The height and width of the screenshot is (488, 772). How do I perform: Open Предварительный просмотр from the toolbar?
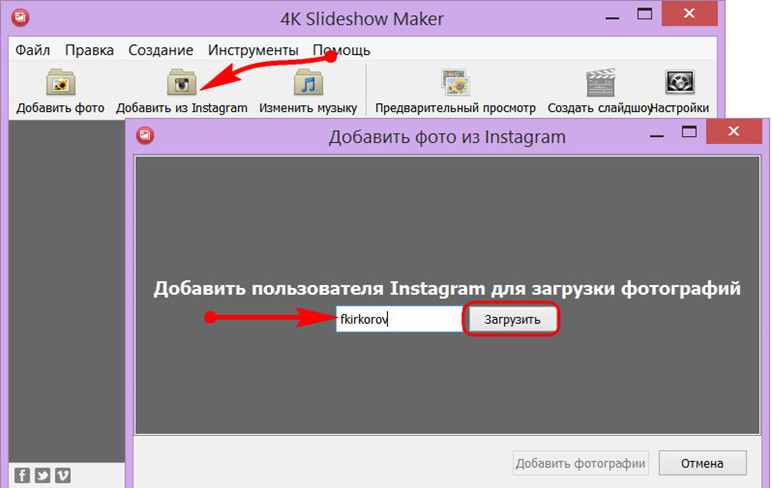pos(455,92)
